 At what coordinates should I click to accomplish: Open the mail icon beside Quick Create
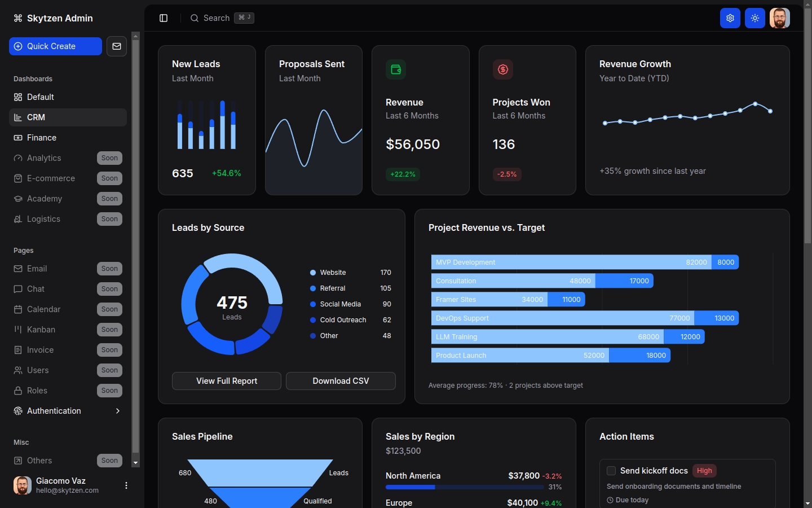(x=117, y=46)
